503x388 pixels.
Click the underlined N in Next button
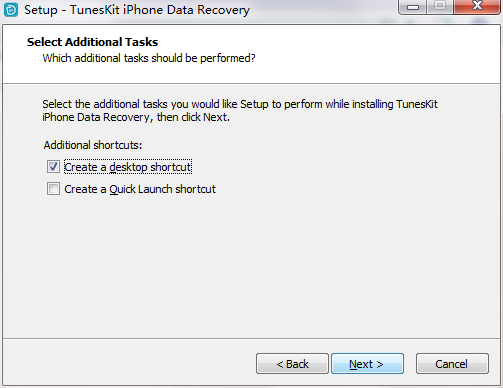coord(353,364)
